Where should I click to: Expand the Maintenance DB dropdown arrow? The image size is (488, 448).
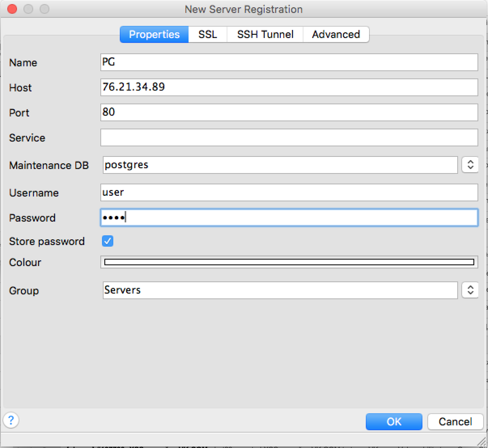click(470, 165)
